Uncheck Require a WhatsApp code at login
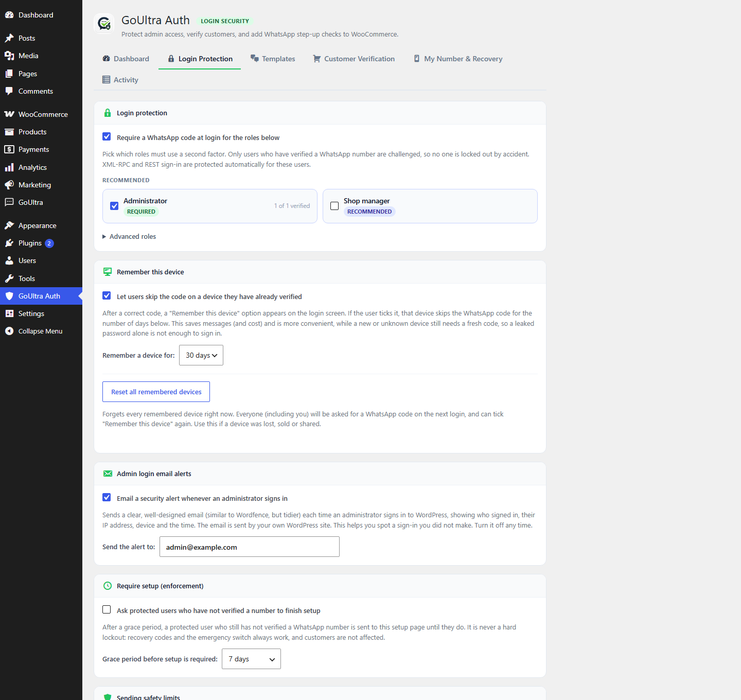Screen dimensions: 741x700 (107, 136)
